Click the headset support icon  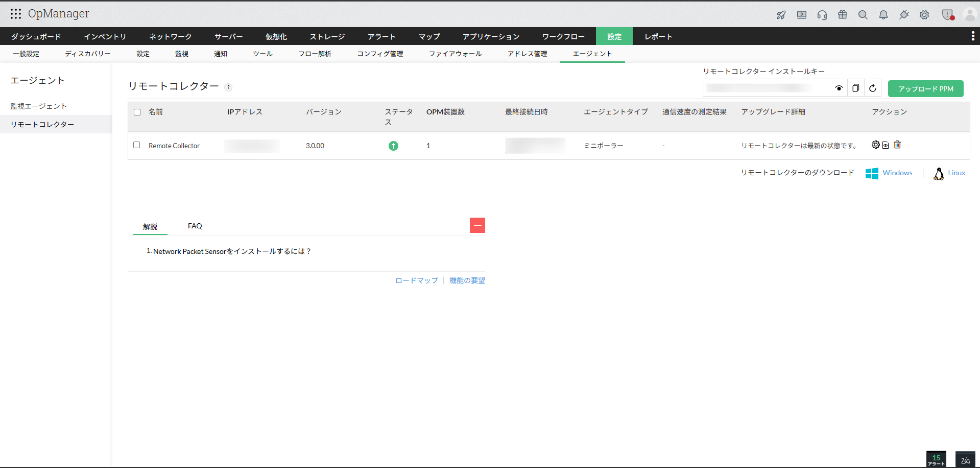click(x=822, y=15)
